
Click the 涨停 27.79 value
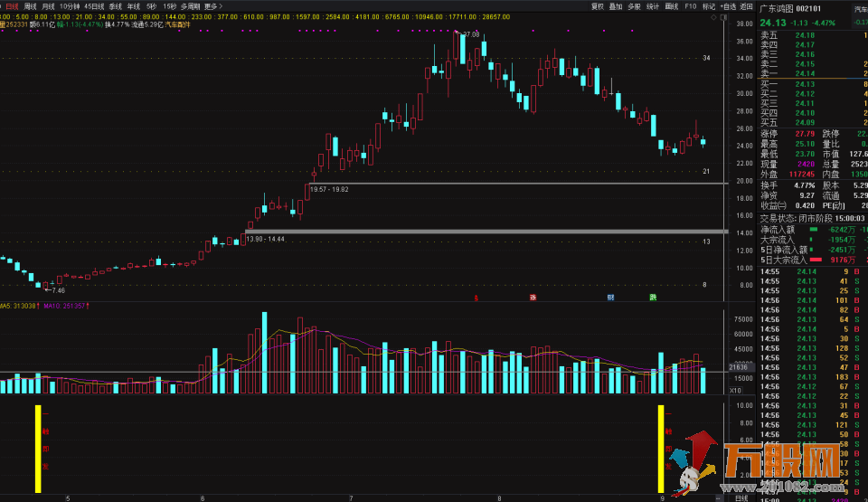click(805, 134)
